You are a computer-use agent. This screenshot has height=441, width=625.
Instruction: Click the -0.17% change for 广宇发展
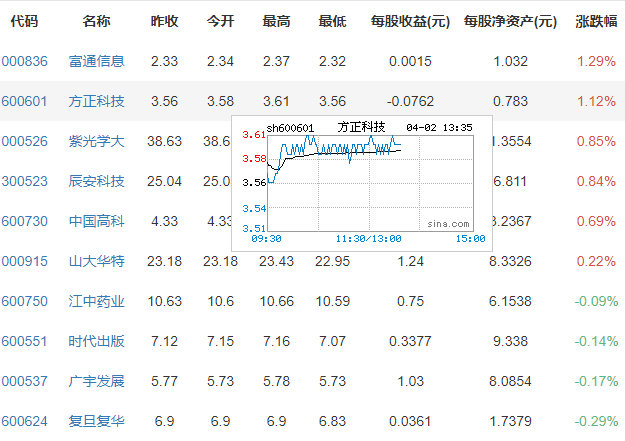click(596, 381)
